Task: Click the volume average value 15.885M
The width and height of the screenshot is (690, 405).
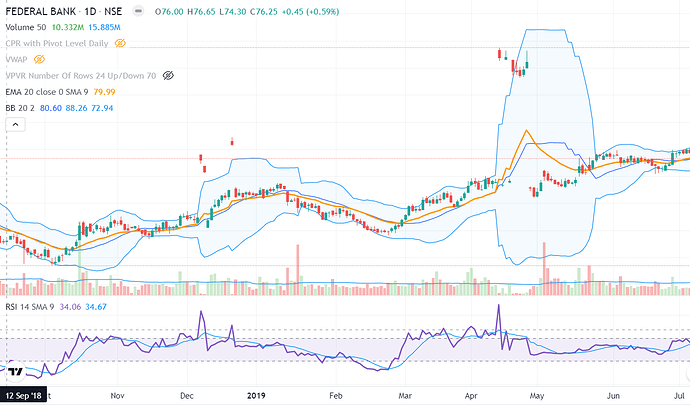Action: click(x=104, y=27)
